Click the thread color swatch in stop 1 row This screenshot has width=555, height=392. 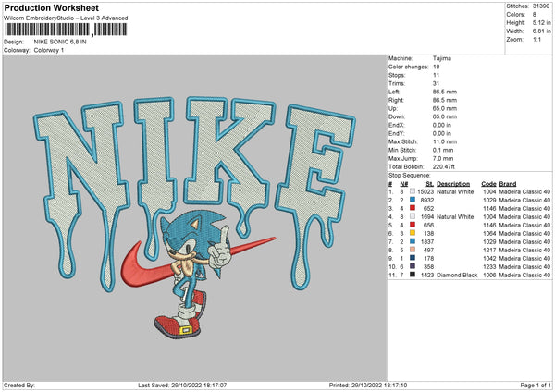pos(413,191)
